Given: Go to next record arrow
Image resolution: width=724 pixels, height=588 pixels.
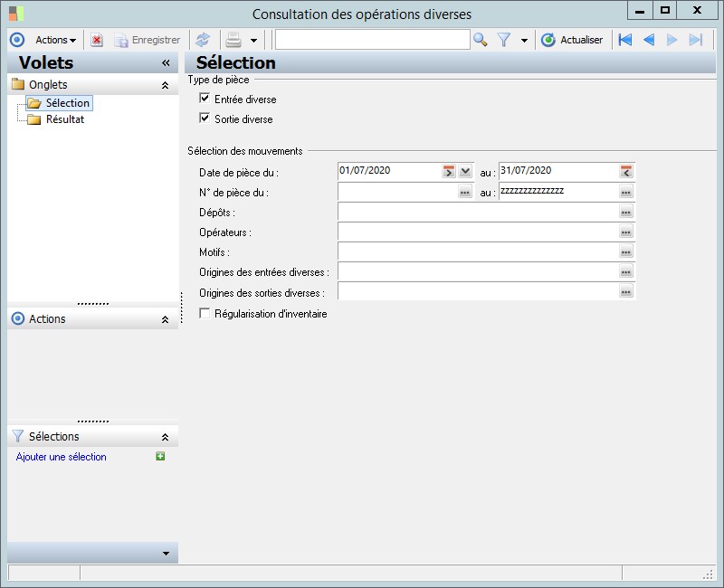Looking at the screenshot, I should 672,40.
